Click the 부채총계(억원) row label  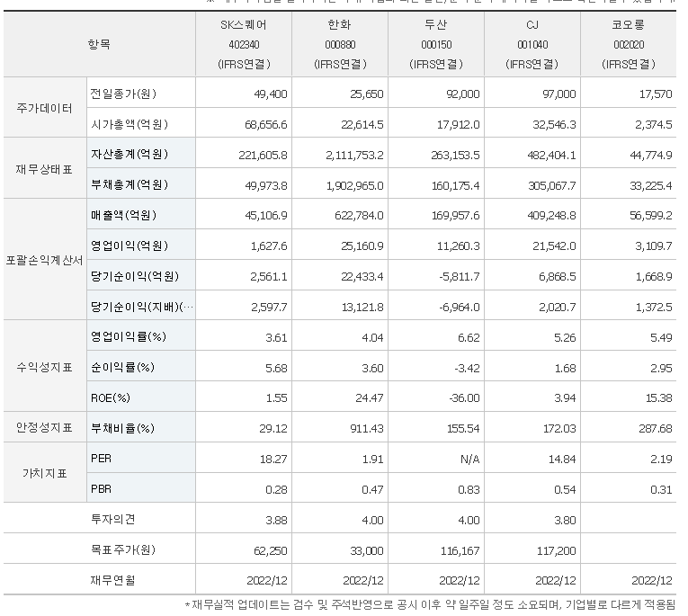coord(130,184)
